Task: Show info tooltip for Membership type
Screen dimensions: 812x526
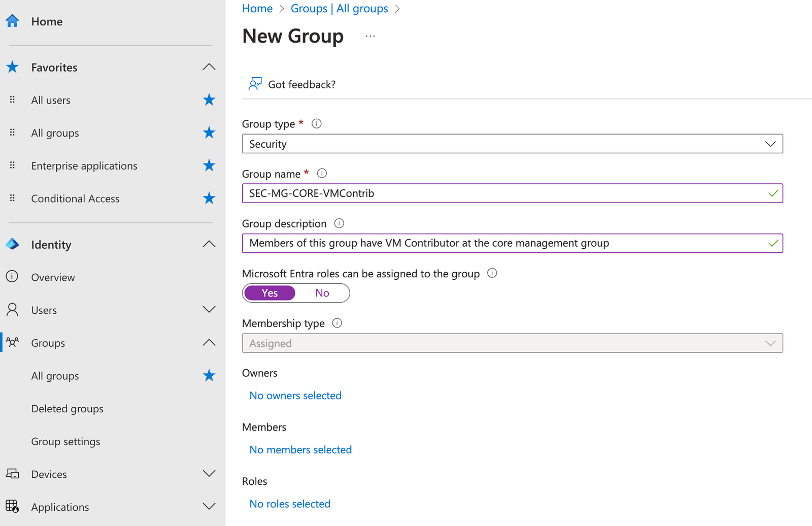Action: coord(337,323)
